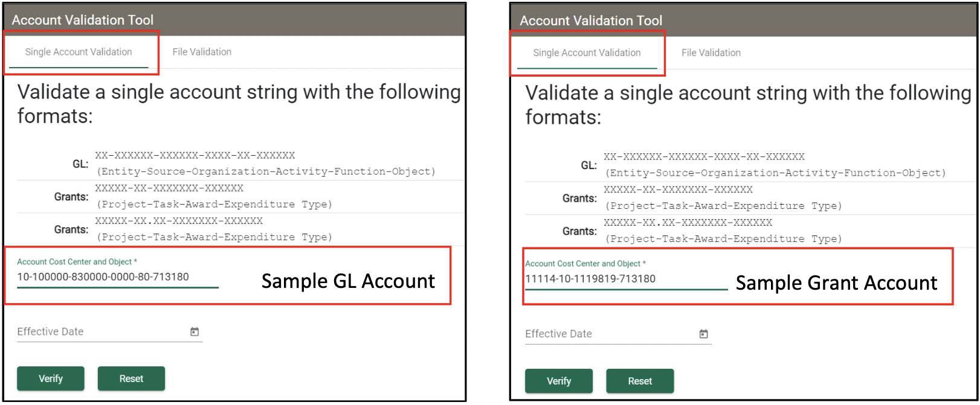The image size is (980, 405).
Task: Focus the field containing 10-100000-830000-0000-80-713180
Action: [118, 277]
